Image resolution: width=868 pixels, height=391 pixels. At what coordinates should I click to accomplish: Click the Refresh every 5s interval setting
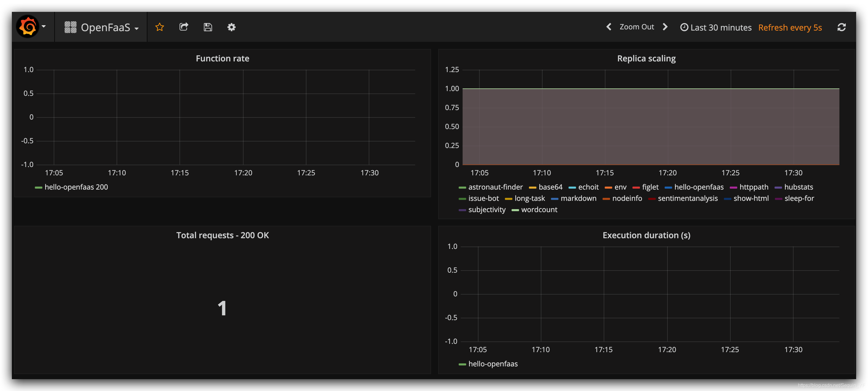click(790, 27)
